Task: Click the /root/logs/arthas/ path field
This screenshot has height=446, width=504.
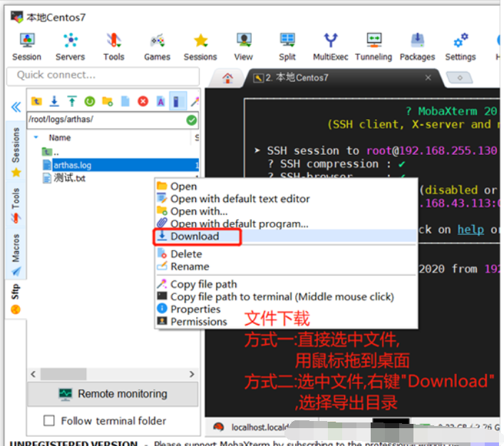Action: (106, 120)
